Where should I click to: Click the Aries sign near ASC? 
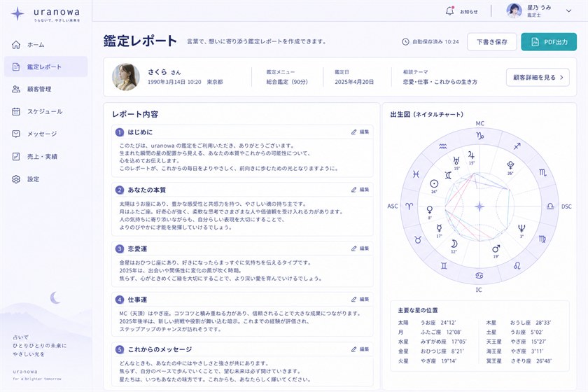tap(409, 206)
